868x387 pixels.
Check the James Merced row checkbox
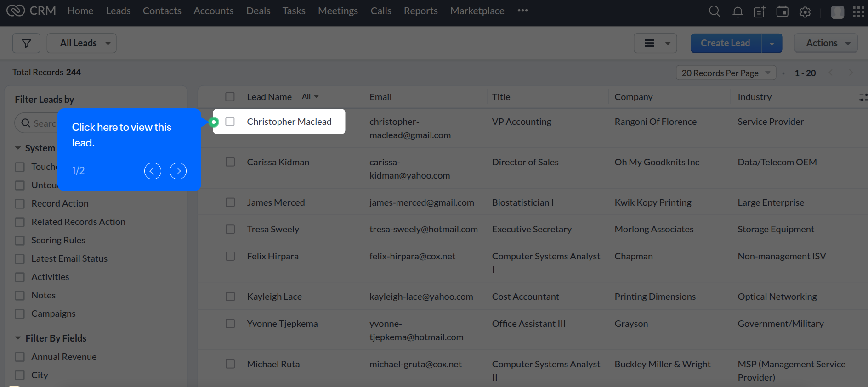click(230, 202)
